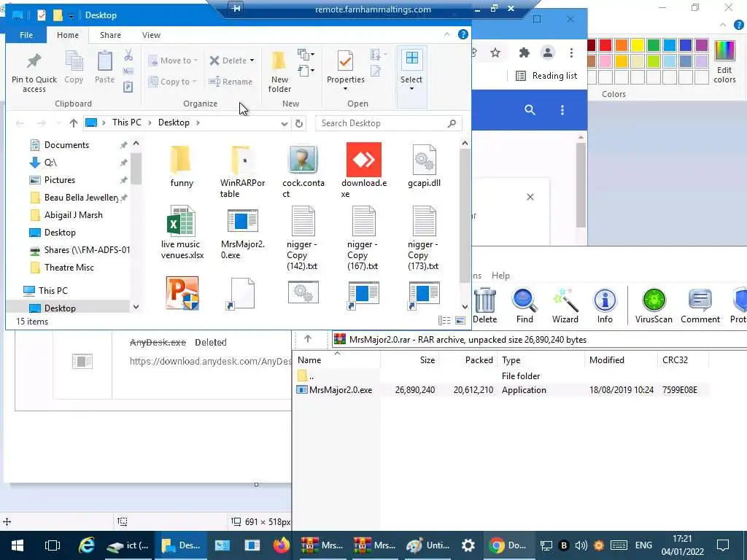Switch to the Home ribbon tab
Screen dimensions: 747x560
[68, 35]
